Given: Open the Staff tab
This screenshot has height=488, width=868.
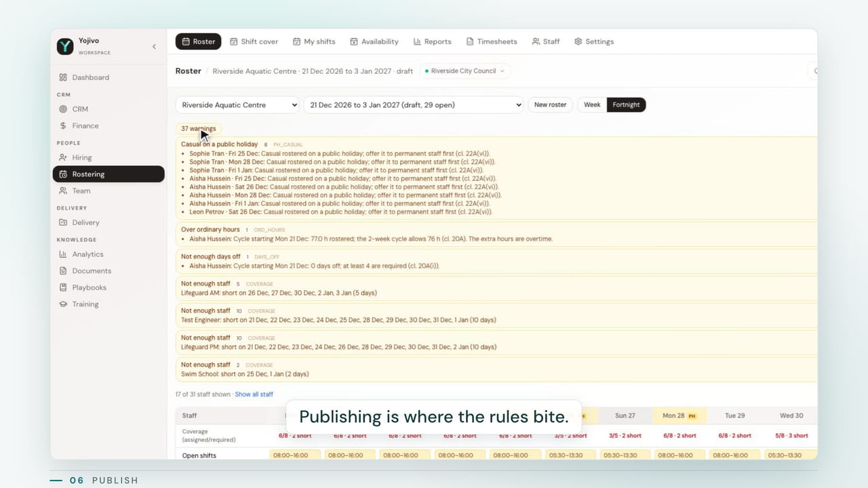Looking at the screenshot, I should click(546, 41).
